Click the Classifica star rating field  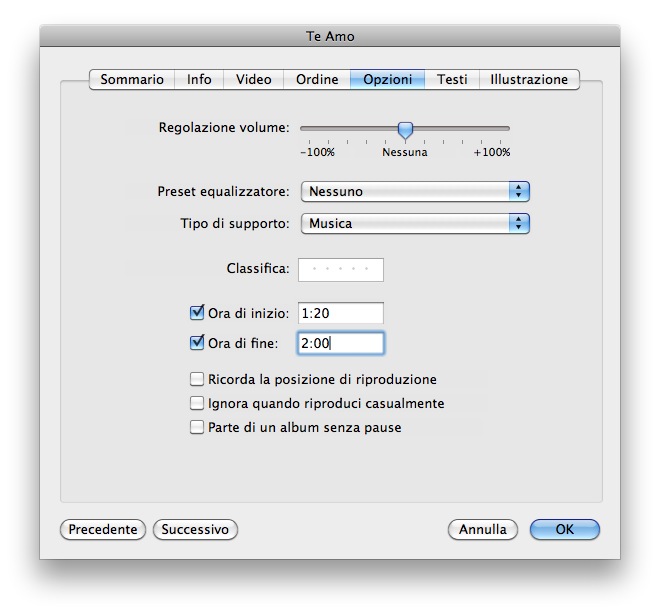[341, 269]
